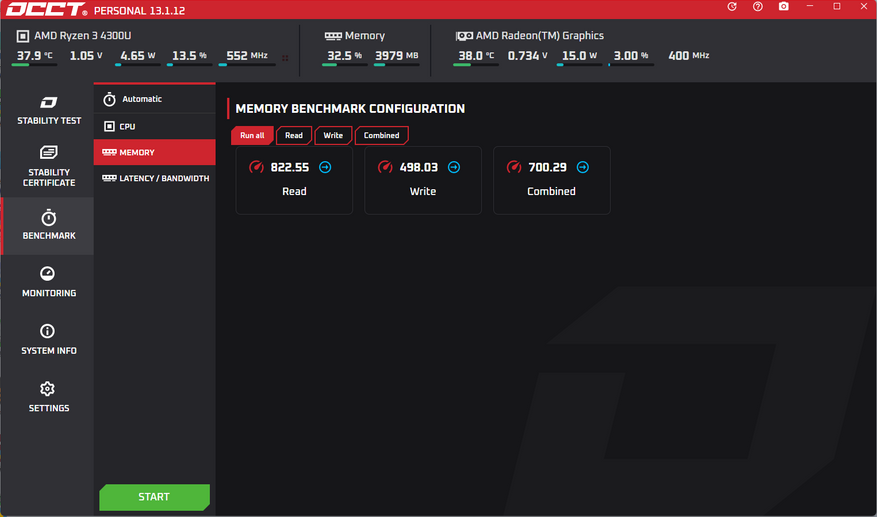Open the help question mark icon
This screenshot has height=517, width=877.
tap(758, 7)
